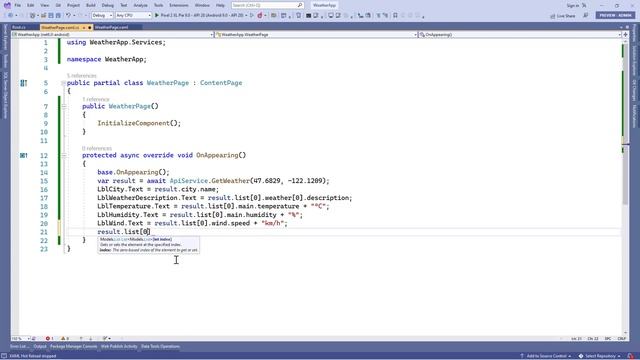Click the Undo toolbar icon
The width and height of the screenshot is (640, 360).
(x=68, y=16)
